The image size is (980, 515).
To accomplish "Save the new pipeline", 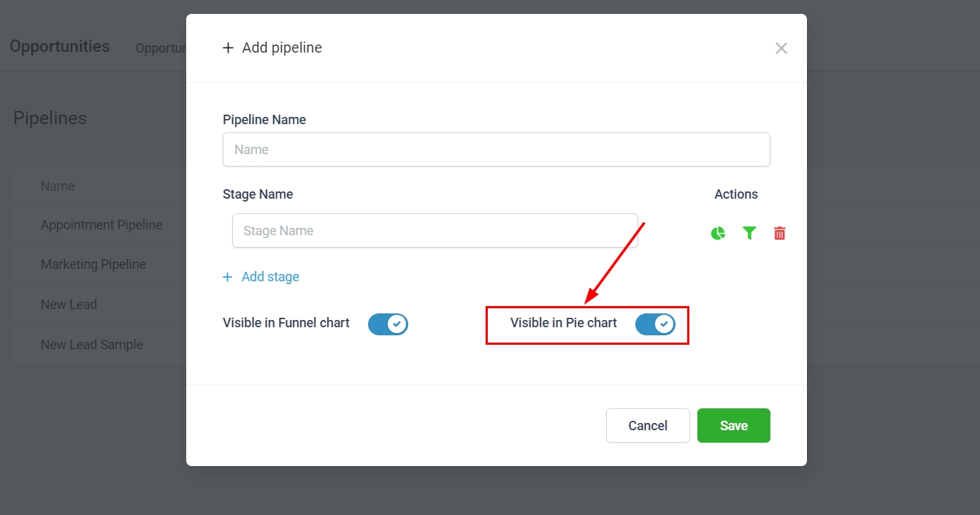I will point(733,425).
